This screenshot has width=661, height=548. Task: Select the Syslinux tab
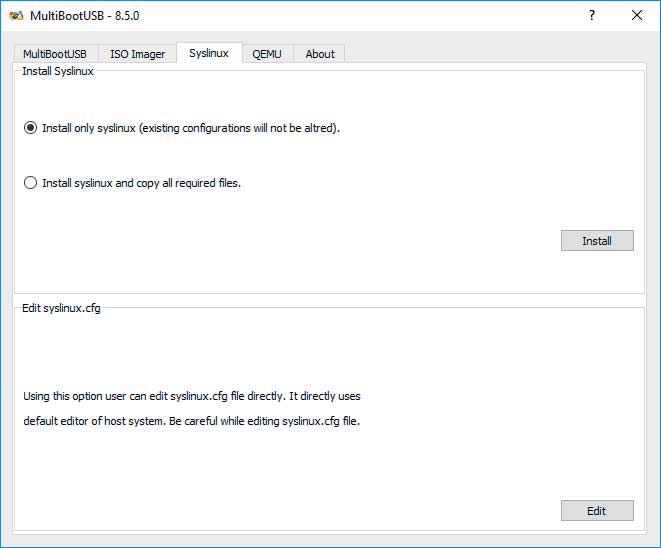[209, 53]
